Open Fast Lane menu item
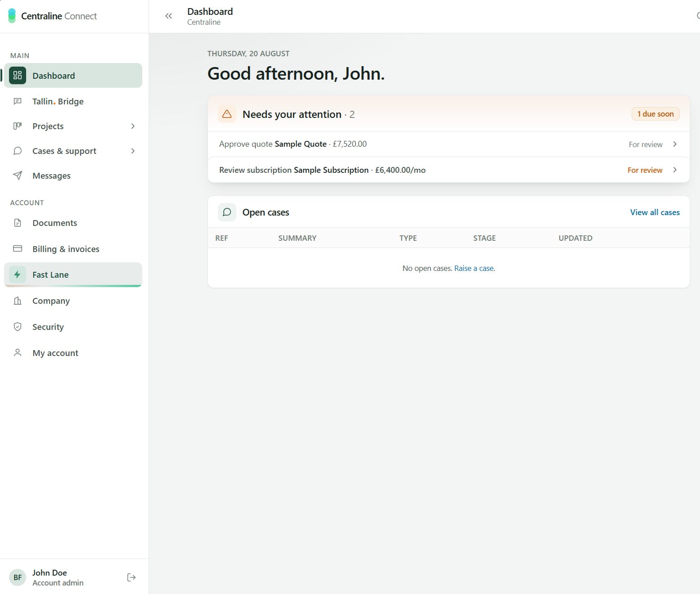The height and width of the screenshot is (594, 700). point(73,274)
